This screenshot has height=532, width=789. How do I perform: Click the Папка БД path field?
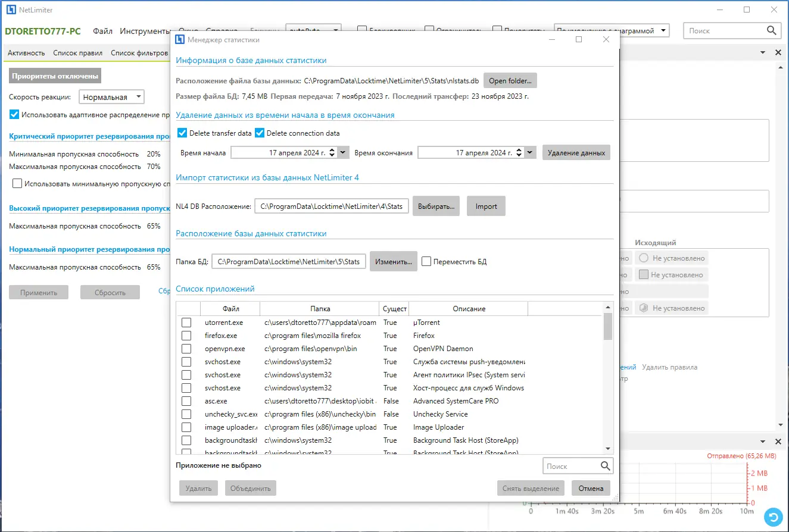point(289,261)
